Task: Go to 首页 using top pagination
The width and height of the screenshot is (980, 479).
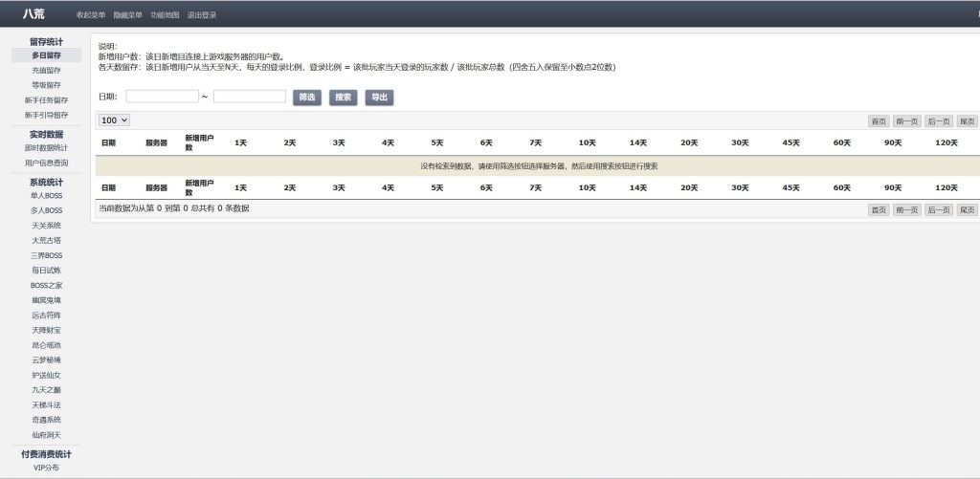Action: (878, 121)
